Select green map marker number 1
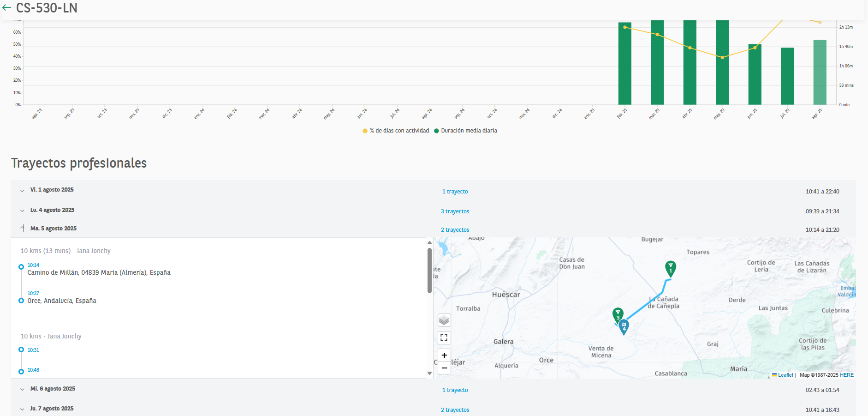Viewport: 868px width, 416px height. (x=671, y=268)
